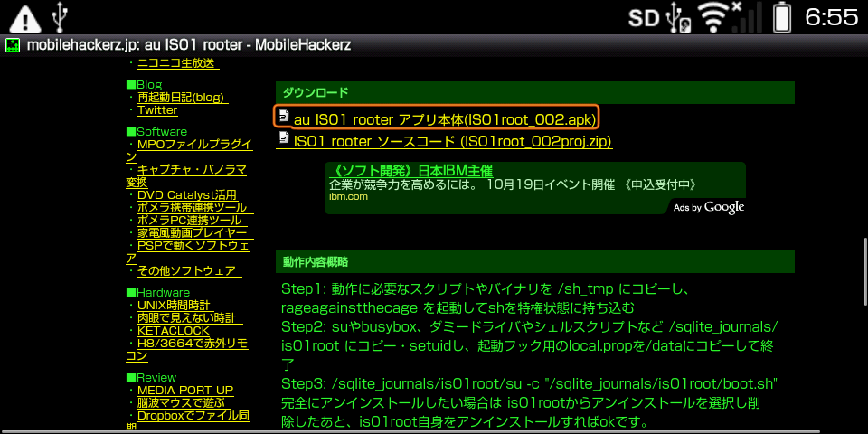Open 再起動日記(blog) link

182,98
